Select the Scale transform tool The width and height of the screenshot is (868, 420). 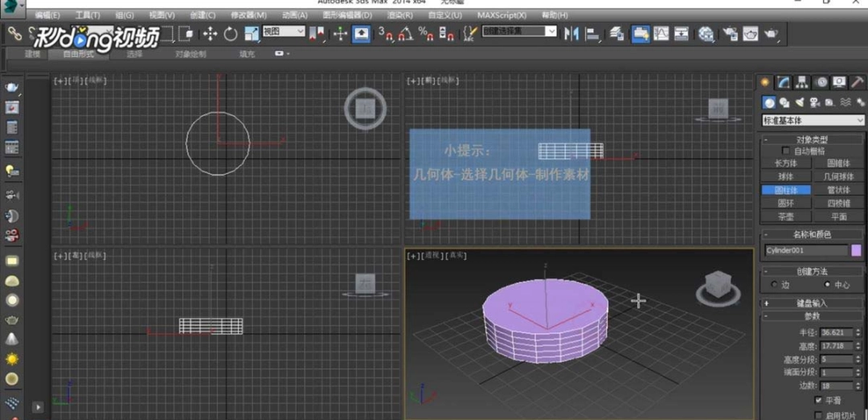click(252, 35)
